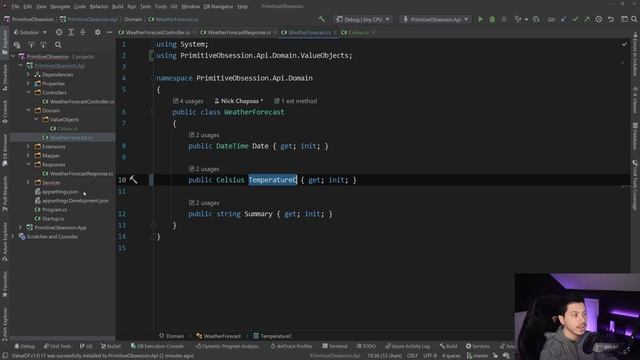Expand all nodes in the Solution panel
Screen dimensions: 640x360
coord(71,32)
